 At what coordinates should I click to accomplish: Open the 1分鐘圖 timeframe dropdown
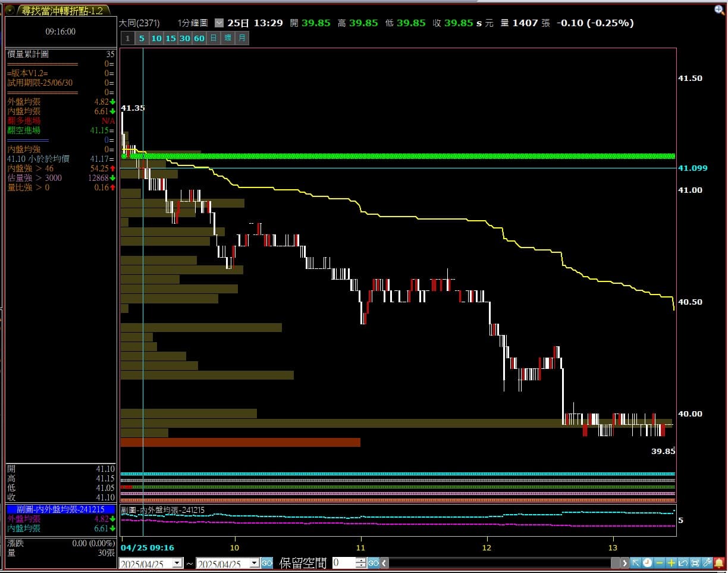(x=219, y=23)
